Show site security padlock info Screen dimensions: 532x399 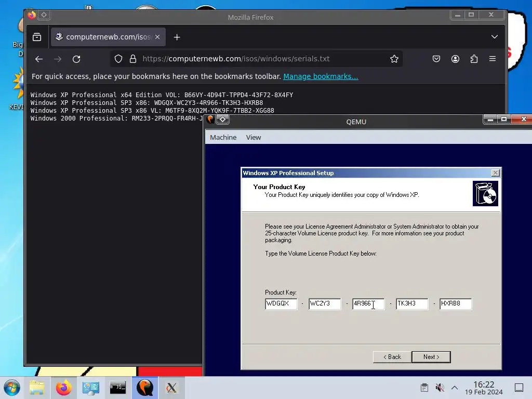133,59
